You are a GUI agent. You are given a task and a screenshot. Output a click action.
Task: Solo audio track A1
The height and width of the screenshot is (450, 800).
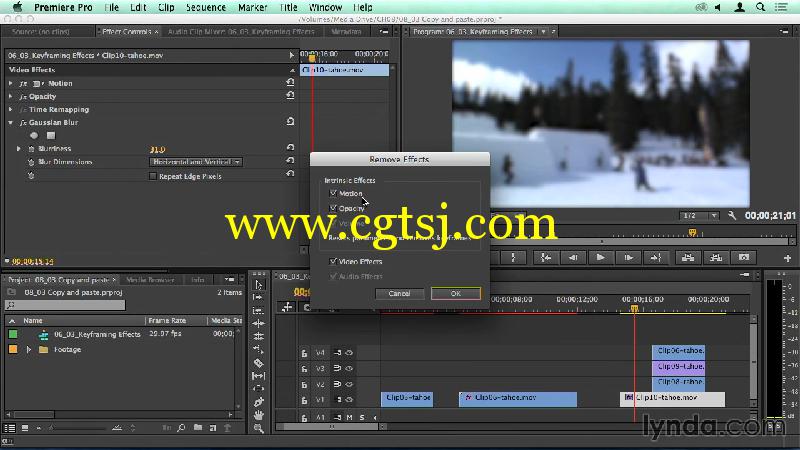pyautogui.click(x=362, y=417)
